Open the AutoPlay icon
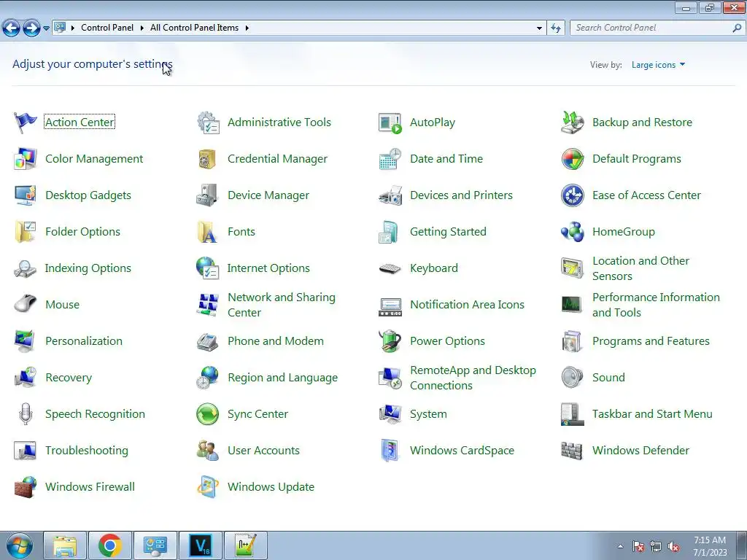Screen dimensions: 747x560 click(390, 122)
